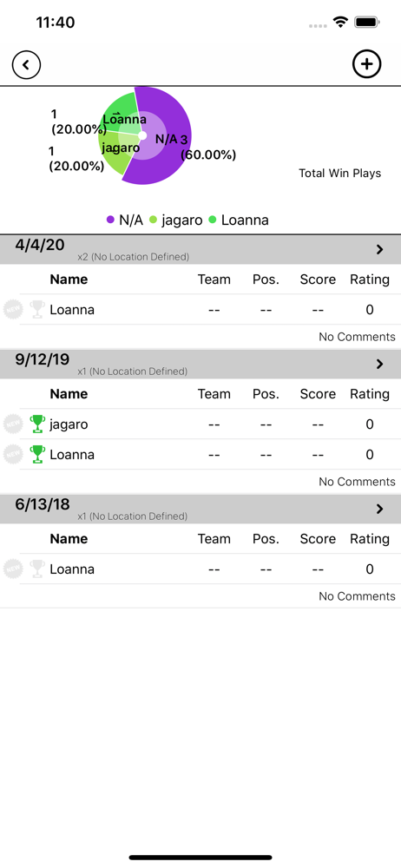Tap NEW badge beside Loanna in 6/13/18
Image resolution: width=401 pixels, height=868 pixels.
pyautogui.click(x=13, y=569)
